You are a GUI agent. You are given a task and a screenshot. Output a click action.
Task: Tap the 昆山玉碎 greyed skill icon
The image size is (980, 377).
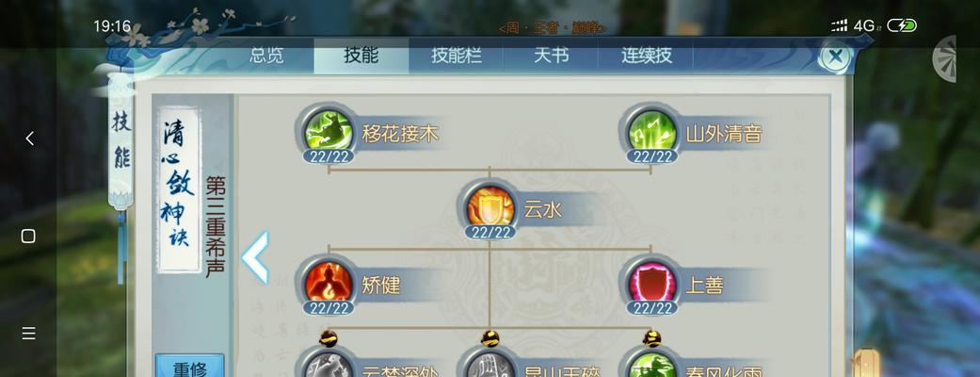coord(490,365)
